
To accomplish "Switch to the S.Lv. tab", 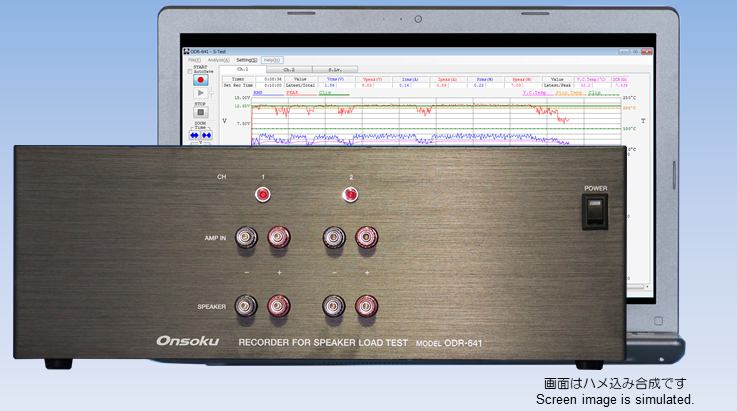I will click(335, 70).
